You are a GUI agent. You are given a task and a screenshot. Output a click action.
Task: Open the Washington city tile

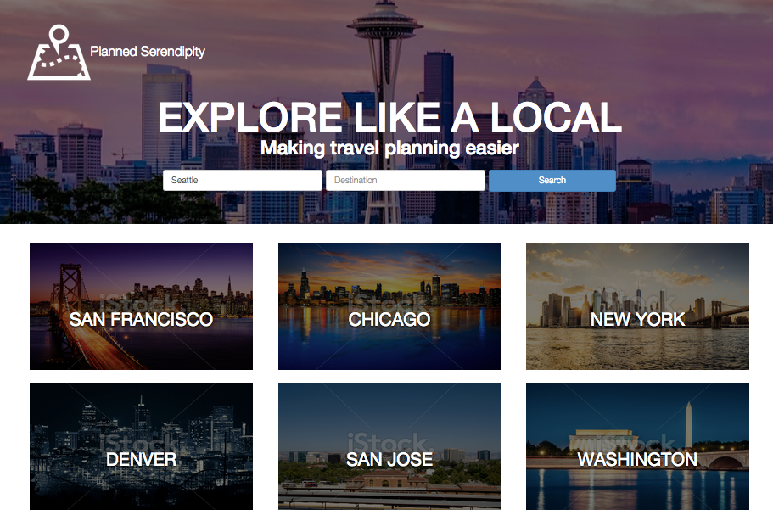(x=637, y=446)
